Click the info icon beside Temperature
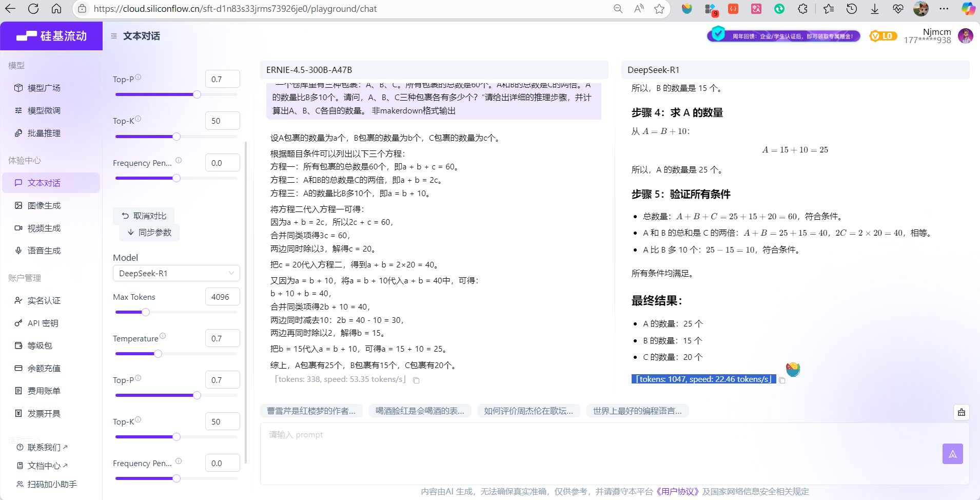Screen dimensions: 980x500 pyautogui.click(x=163, y=336)
